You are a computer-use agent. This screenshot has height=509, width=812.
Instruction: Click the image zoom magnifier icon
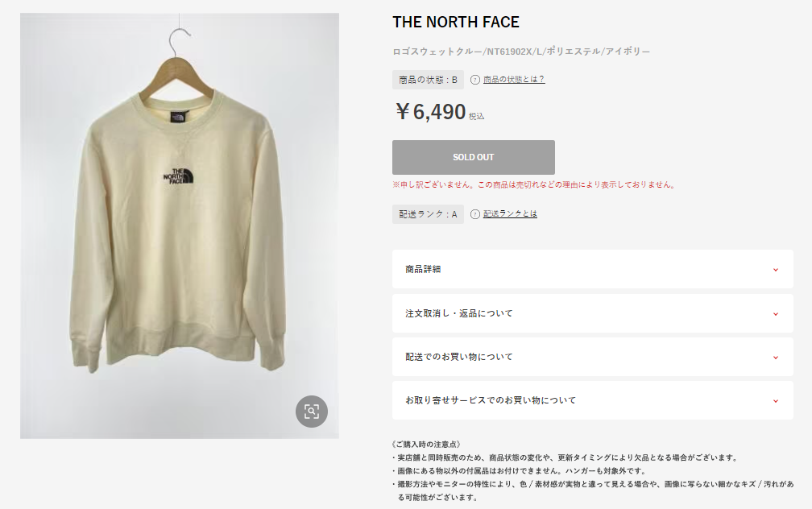coord(311,412)
